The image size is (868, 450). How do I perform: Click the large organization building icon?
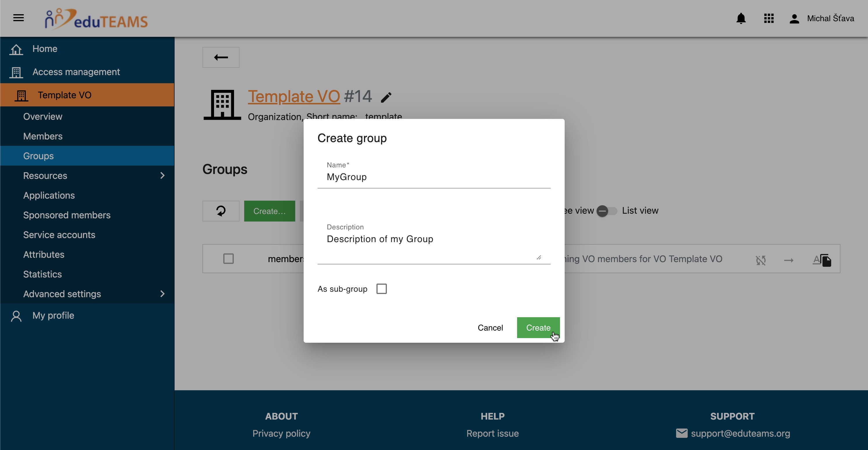(x=222, y=105)
